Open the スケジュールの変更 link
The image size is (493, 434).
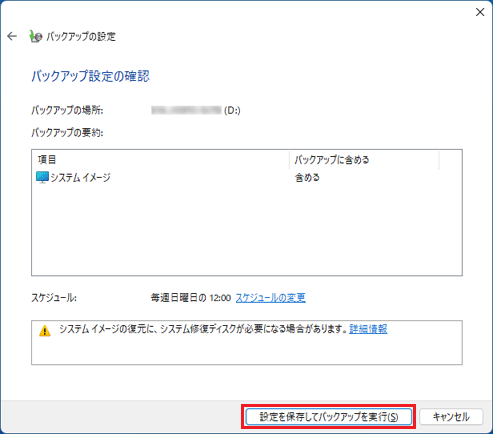point(271,298)
